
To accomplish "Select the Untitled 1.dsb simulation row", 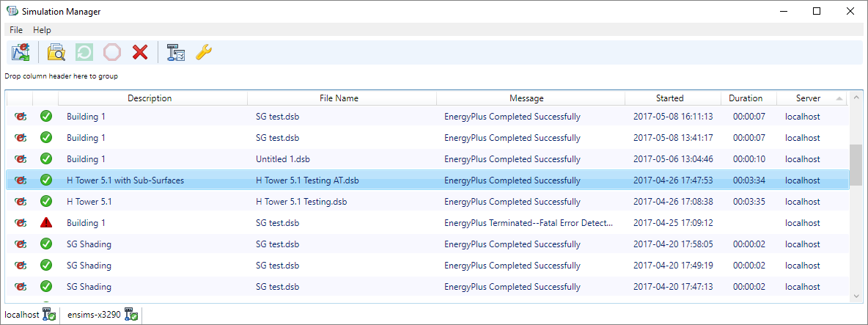I will 282,159.
